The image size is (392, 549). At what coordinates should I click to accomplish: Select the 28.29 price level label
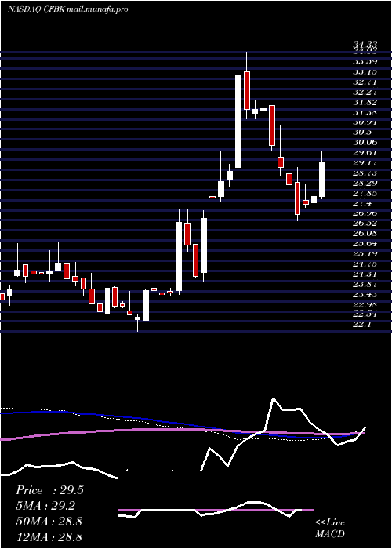(x=365, y=183)
